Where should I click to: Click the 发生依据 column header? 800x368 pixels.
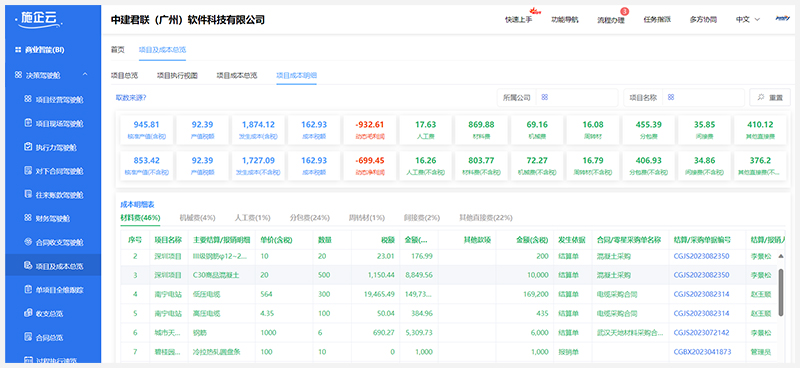pyautogui.click(x=571, y=239)
